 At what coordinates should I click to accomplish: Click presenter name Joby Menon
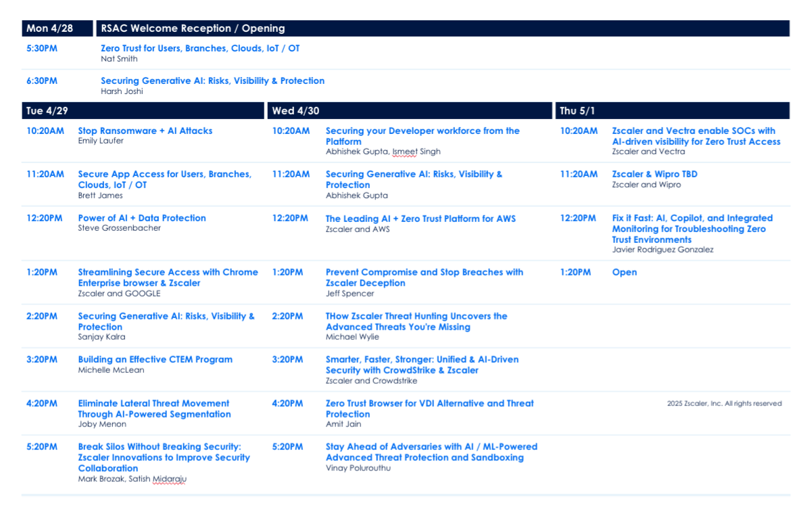101,424
